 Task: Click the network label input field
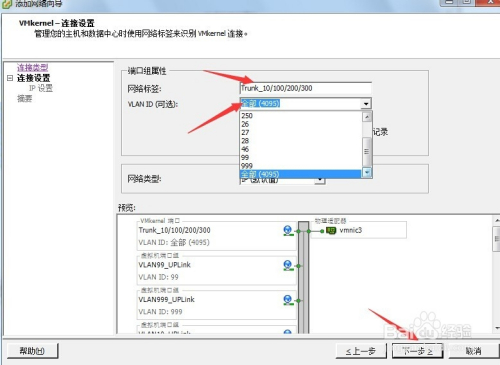[x=305, y=88]
